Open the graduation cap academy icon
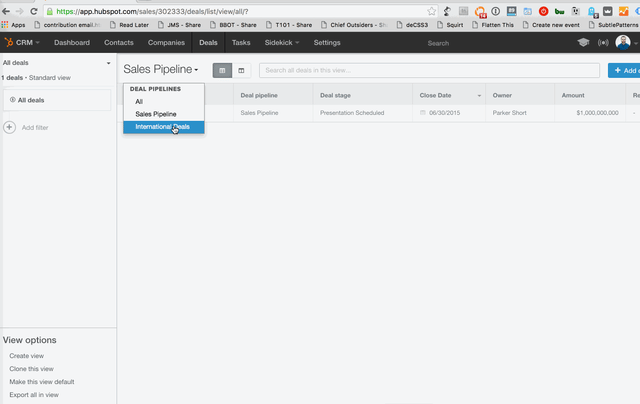The image size is (640, 404). point(583,42)
